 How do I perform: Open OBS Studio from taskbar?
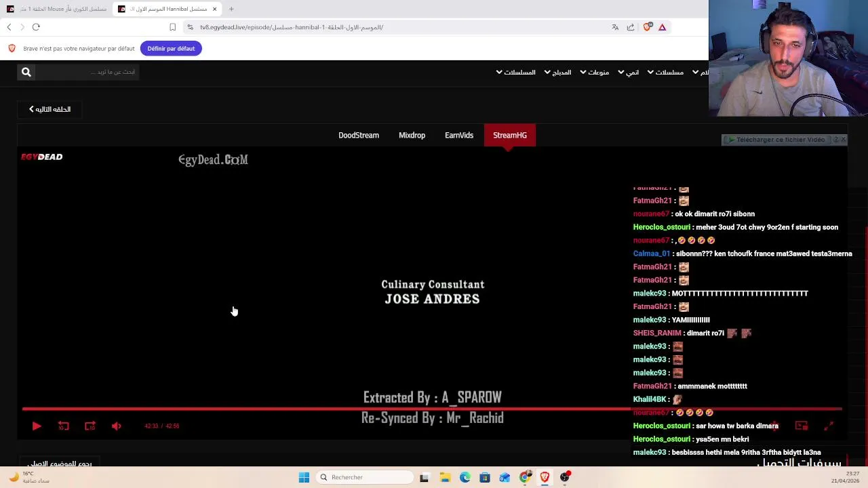[564, 477]
